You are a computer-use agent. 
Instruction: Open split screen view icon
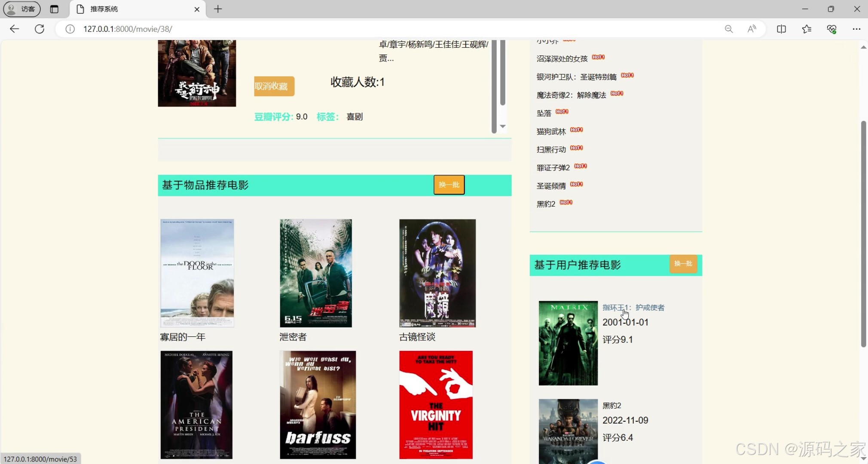tap(781, 29)
